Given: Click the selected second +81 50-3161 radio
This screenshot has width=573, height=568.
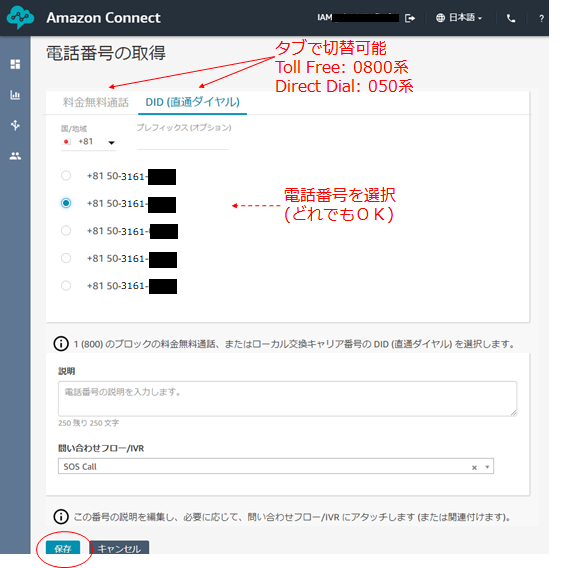Looking at the screenshot, I should tap(66, 203).
